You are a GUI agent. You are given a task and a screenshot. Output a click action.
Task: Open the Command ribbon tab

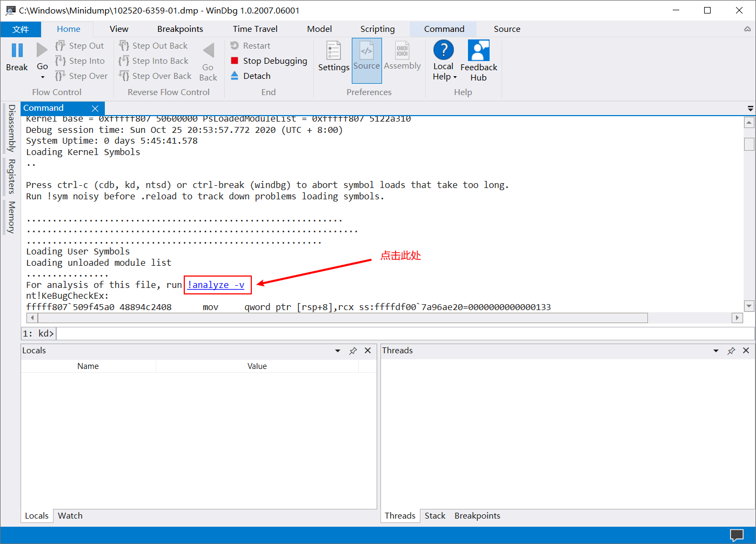click(x=444, y=29)
